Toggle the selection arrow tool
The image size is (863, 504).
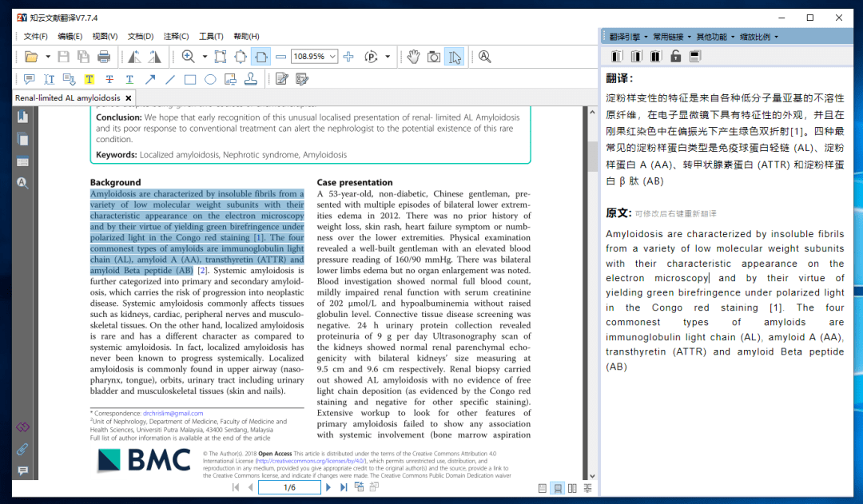455,57
